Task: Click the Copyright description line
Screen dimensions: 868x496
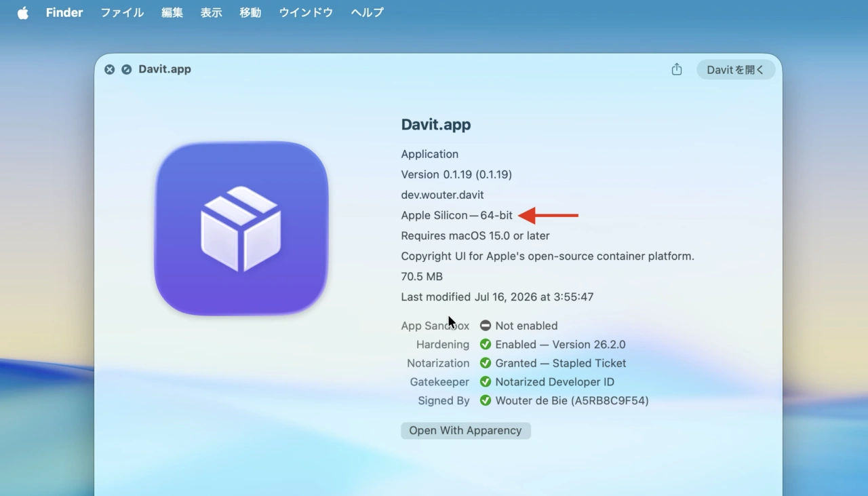Action: click(548, 256)
